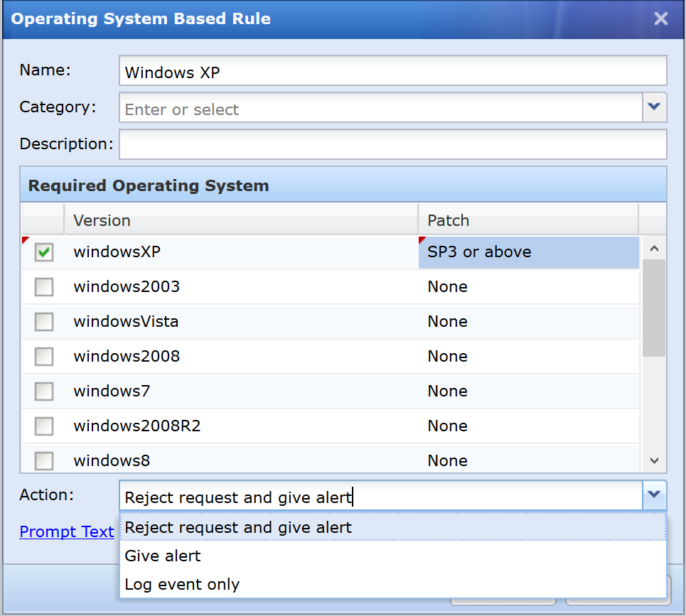Collapse the Action dropdown arrow
This screenshot has width=686, height=616.
(654, 495)
